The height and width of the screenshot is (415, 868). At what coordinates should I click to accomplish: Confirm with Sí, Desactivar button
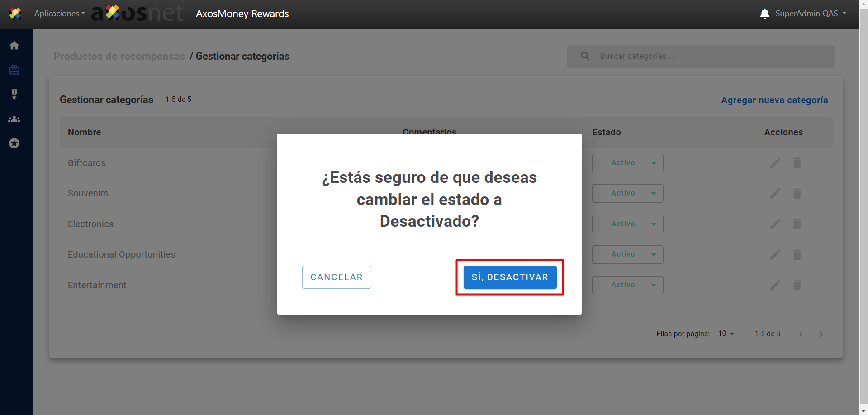(x=510, y=277)
